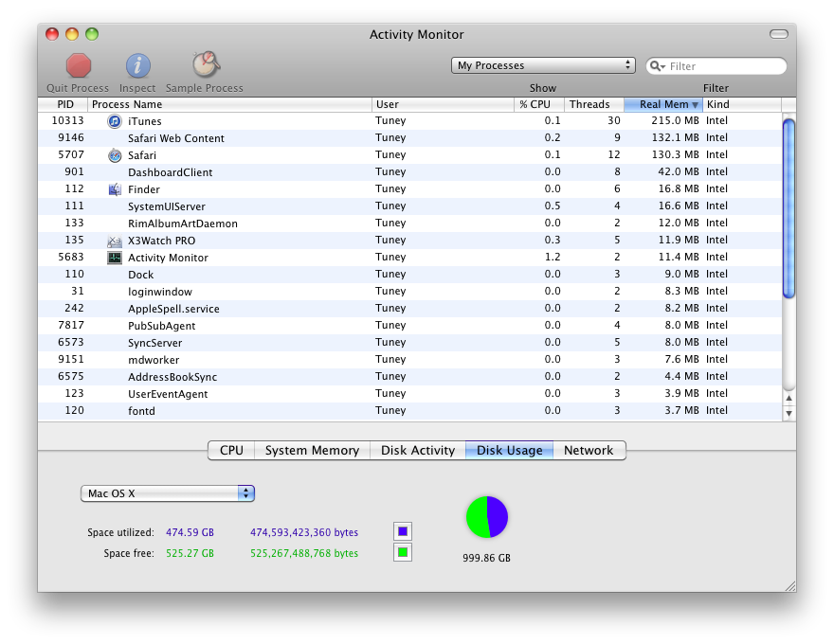Select the SyncServer process
The width and height of the screenshot is (834, 644).
[409, 343]
